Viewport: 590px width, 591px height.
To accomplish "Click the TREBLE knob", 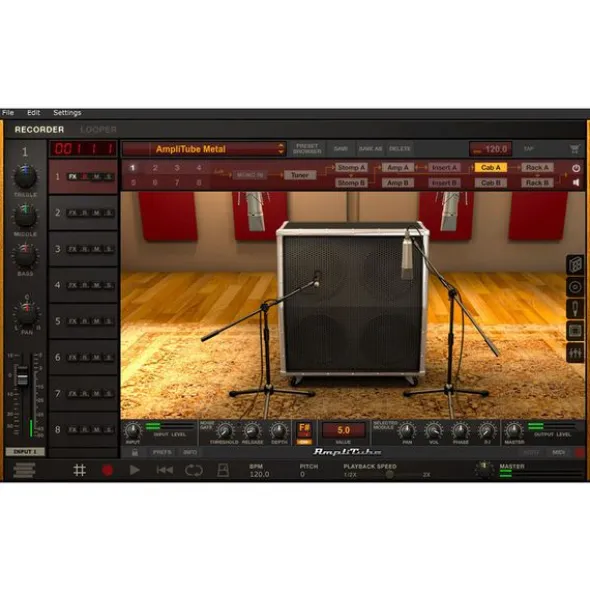I will [25, 177].
